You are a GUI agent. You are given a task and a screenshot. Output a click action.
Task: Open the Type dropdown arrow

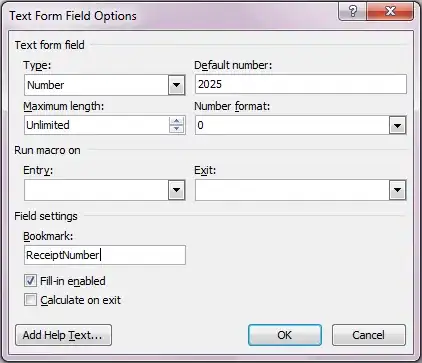pos(176,85)
